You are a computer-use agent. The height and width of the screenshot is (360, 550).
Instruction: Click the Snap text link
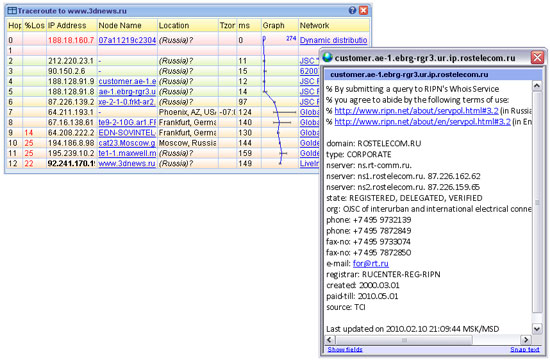(x=525, y=349)
